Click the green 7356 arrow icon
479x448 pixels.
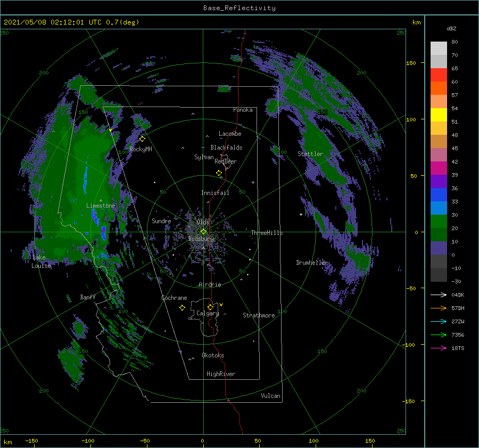point(439,335)
